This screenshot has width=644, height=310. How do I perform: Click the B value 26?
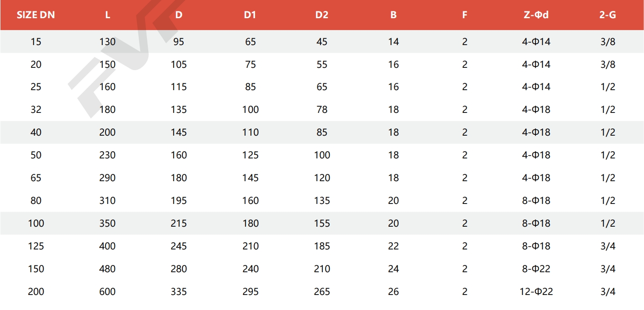tap(393, 292)
